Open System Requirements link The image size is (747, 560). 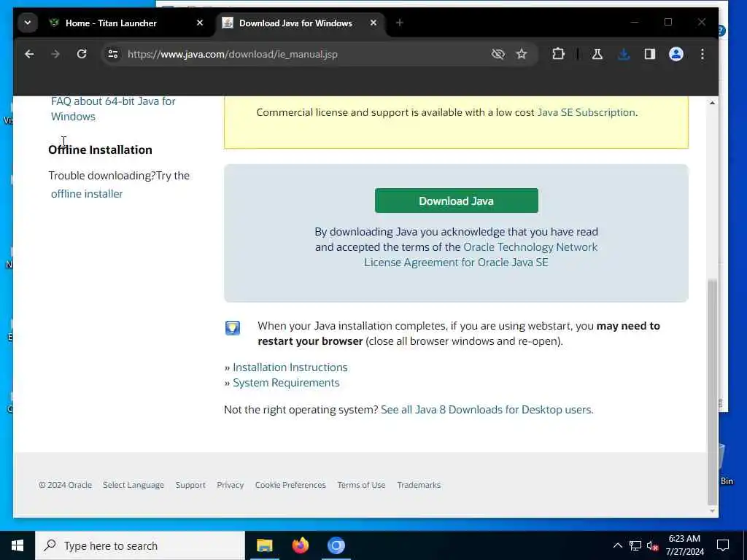286,383
